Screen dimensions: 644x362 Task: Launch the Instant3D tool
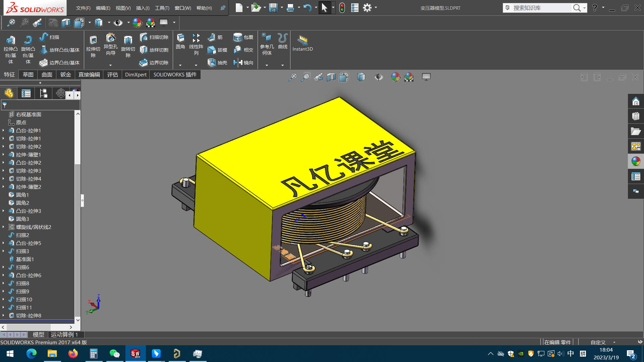[303, 43]
